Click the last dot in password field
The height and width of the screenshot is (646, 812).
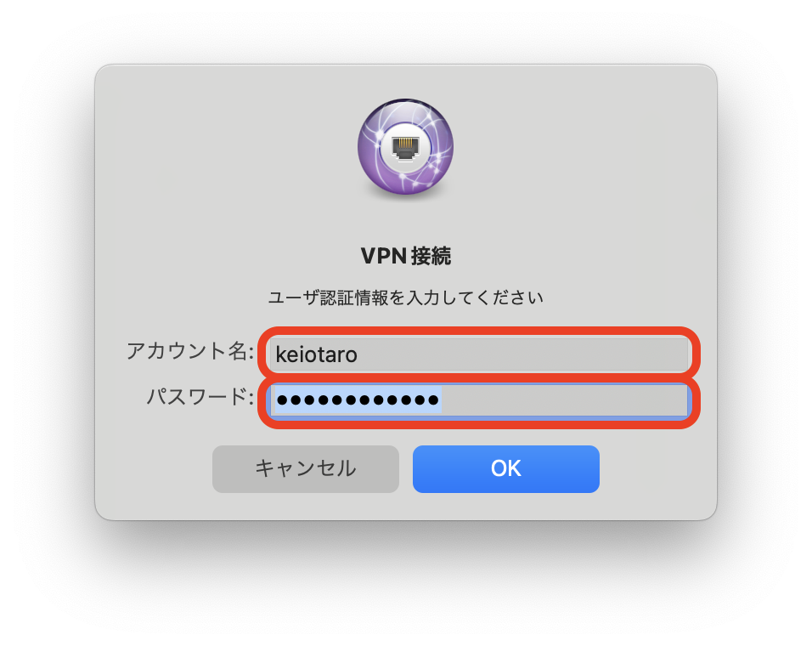tap(433, 400)
